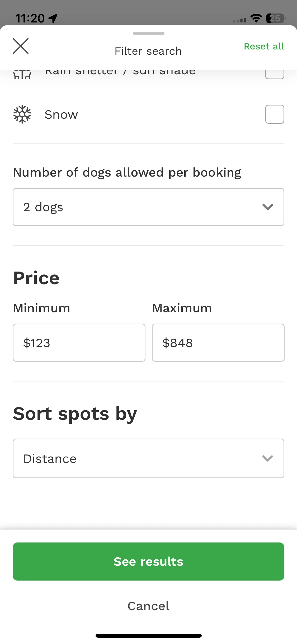The height and width of the screenshot is (644, 297).
Task: Close the filter panel with X icon
Action: point(21,46)
